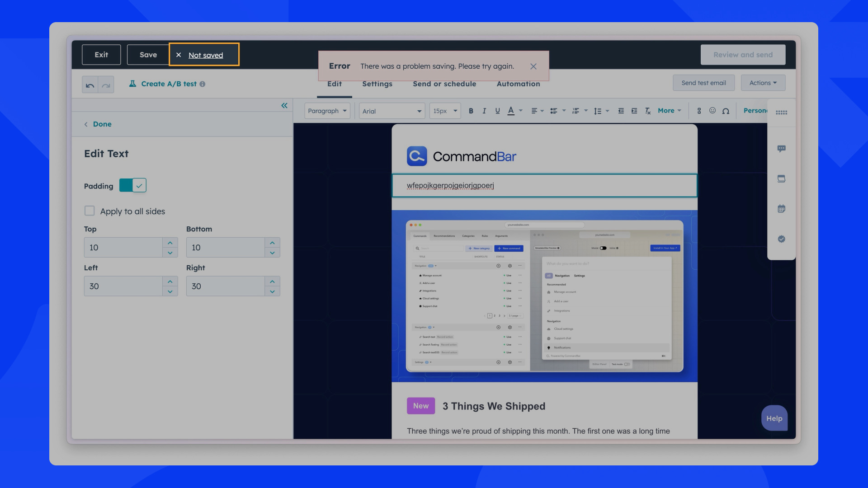Viewport: 868px width, 488px height.
Task: Switch to the Edit tab
Action: [x=335, y=84]
